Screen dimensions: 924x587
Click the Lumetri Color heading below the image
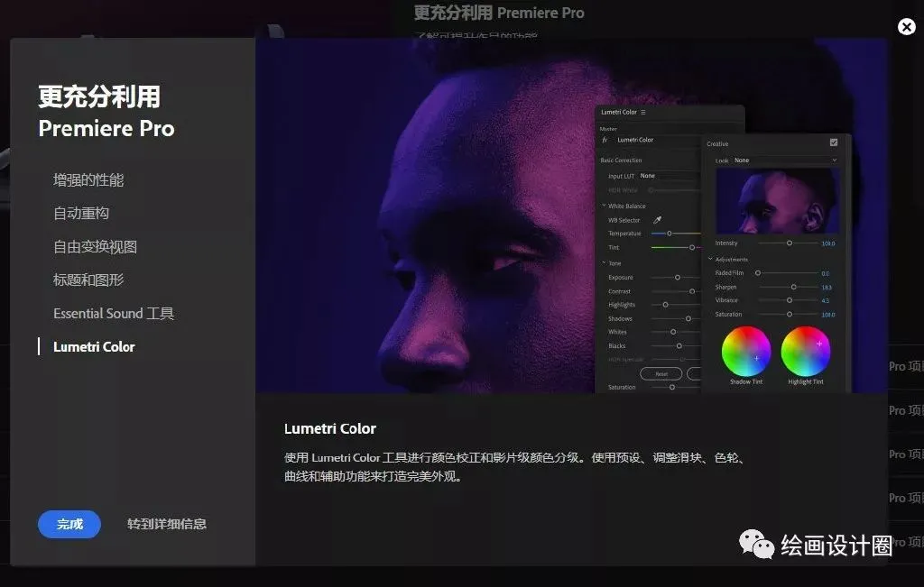[x=330, y=428]
